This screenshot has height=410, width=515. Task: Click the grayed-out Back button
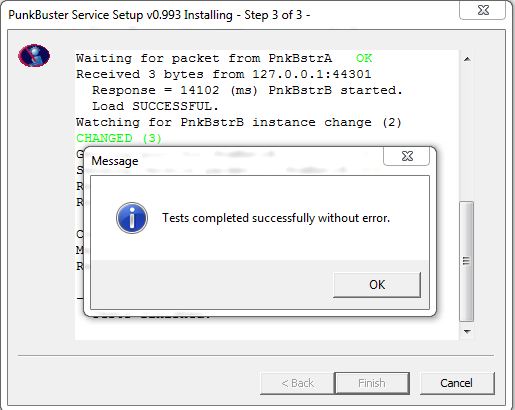297,383
